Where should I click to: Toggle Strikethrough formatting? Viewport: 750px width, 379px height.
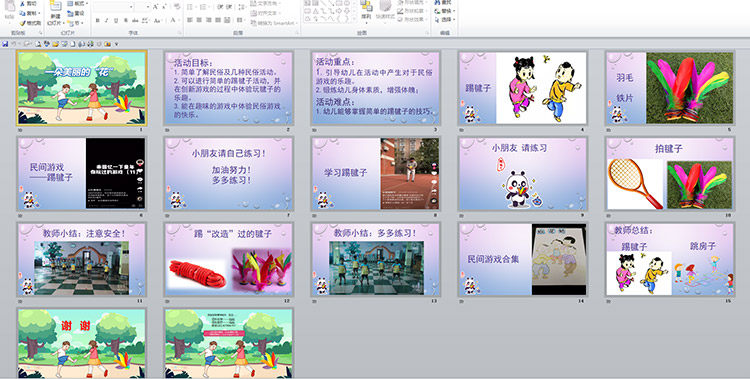pos(135,21)
